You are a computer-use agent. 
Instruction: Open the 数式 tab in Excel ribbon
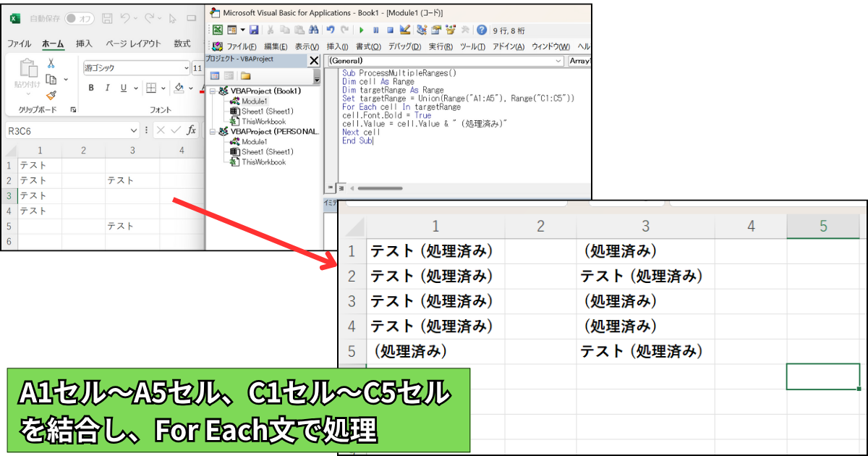182,44
